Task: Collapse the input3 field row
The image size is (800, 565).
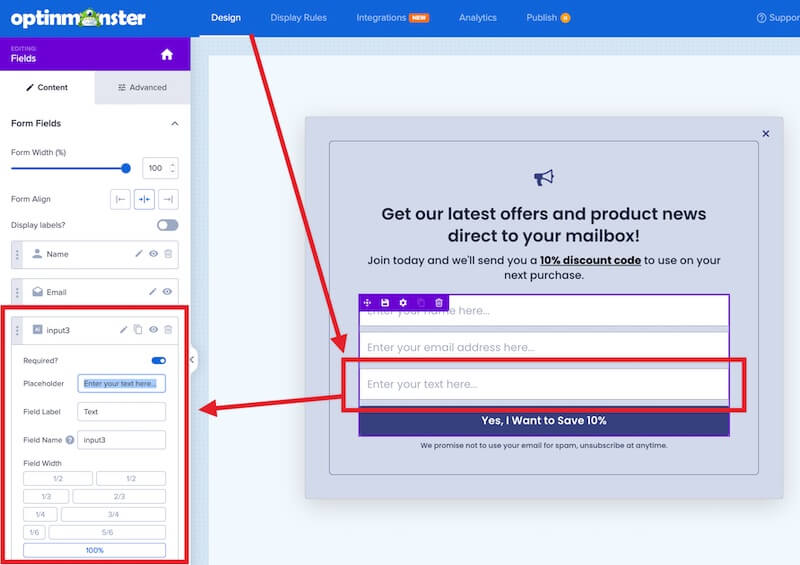Action: coord(95,330)
